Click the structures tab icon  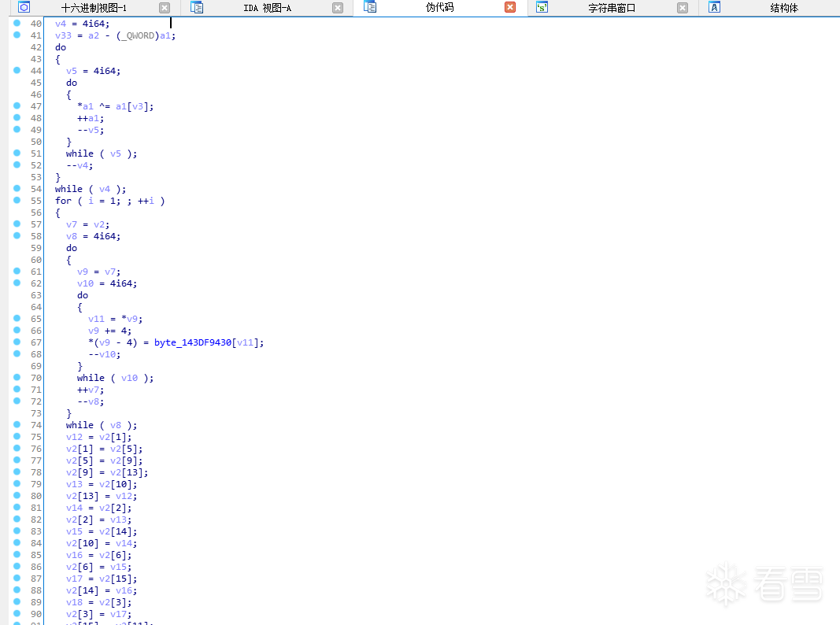pyautogui.click(x=714, y=8)
